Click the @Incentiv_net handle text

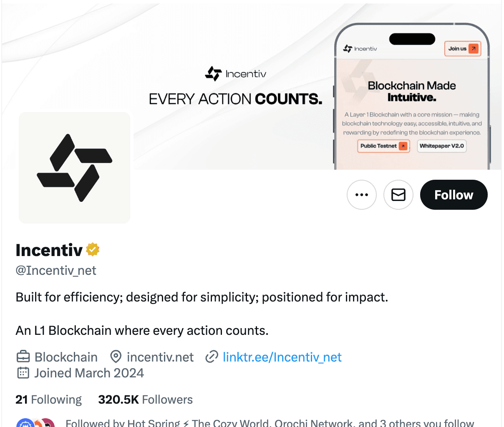pos(55,270)
